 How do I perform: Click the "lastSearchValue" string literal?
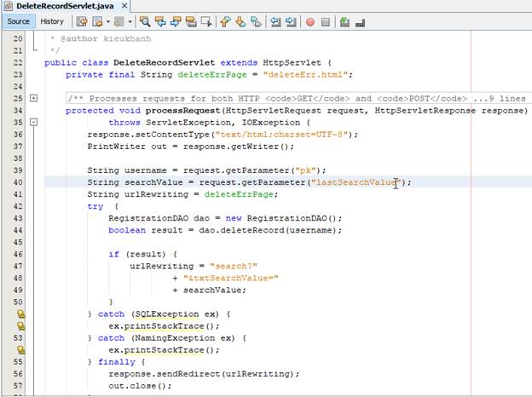pos(356,182)
